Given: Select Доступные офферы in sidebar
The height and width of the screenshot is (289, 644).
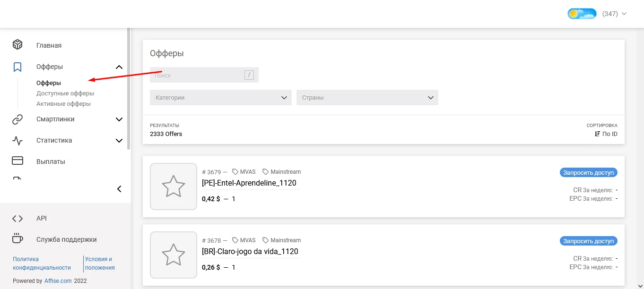Looking at the screenshot, I should (x=65, y=93).
